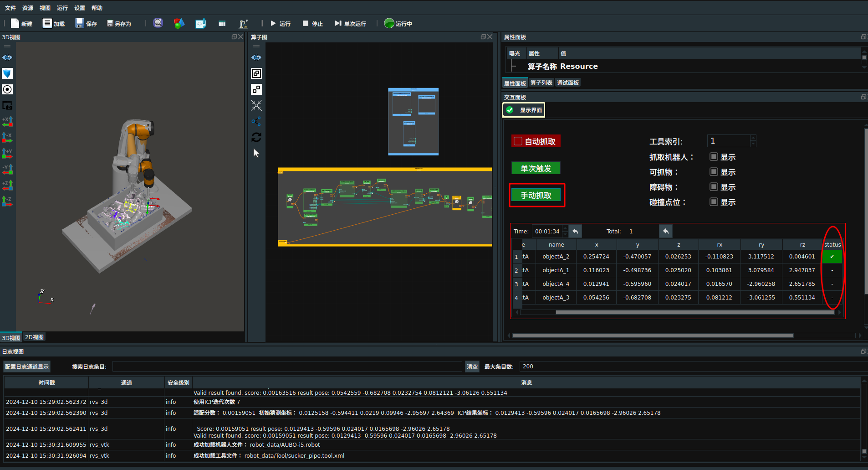Set view to +X axis
Viewport: 868px width, 470px height.
pyautogui.click(x=7, y=121)
